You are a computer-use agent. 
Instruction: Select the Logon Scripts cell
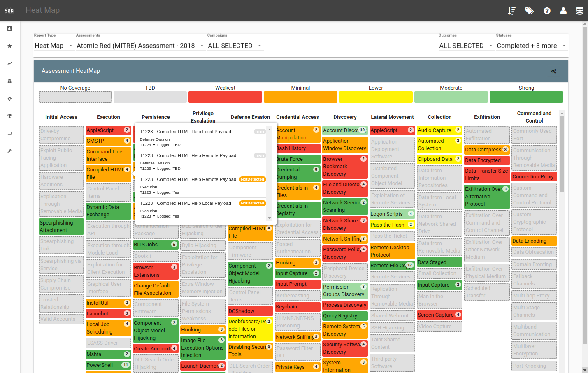pyautogui.click(x=392, y=214)
